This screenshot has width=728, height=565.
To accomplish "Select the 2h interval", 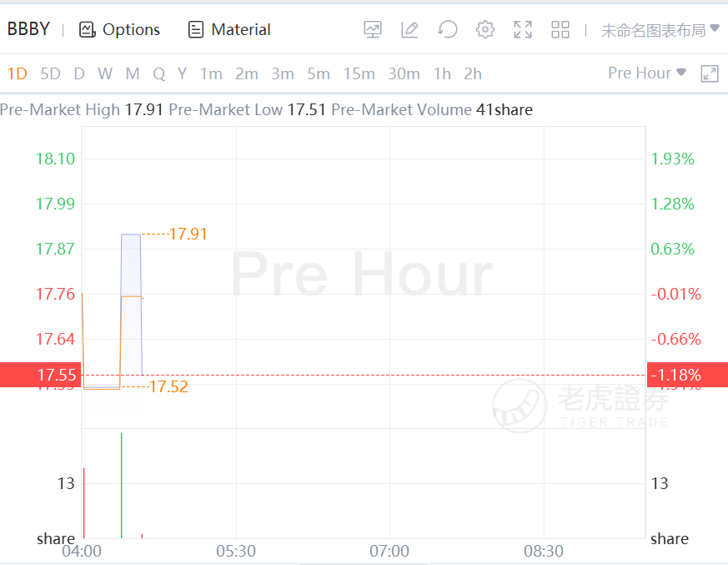I will pyautogui.click(x=473, y=73).
